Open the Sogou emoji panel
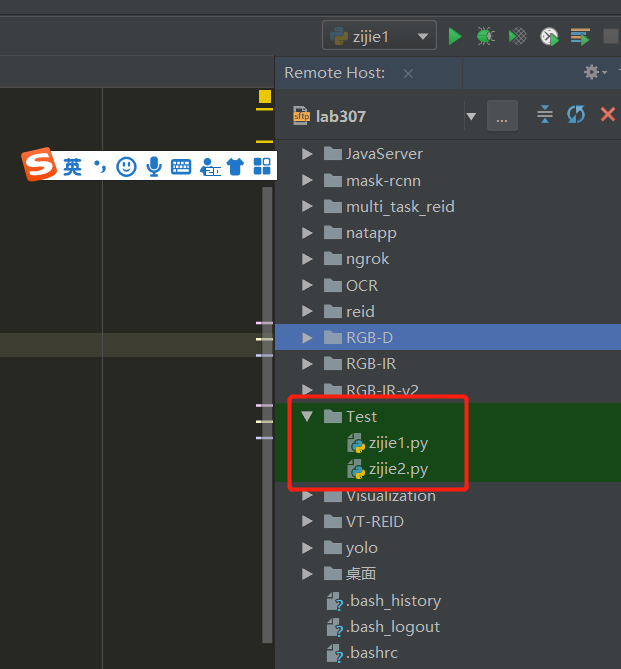621x669 pixels. (126, 167)
